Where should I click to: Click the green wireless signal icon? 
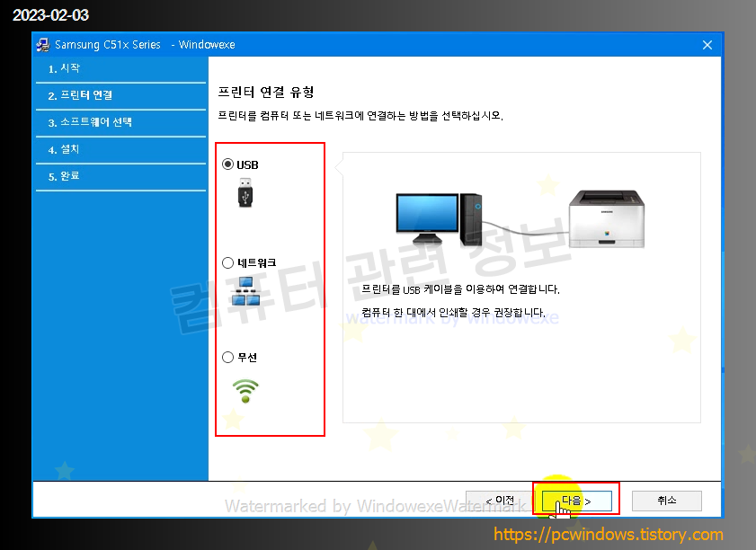click(x=245, y=391)
